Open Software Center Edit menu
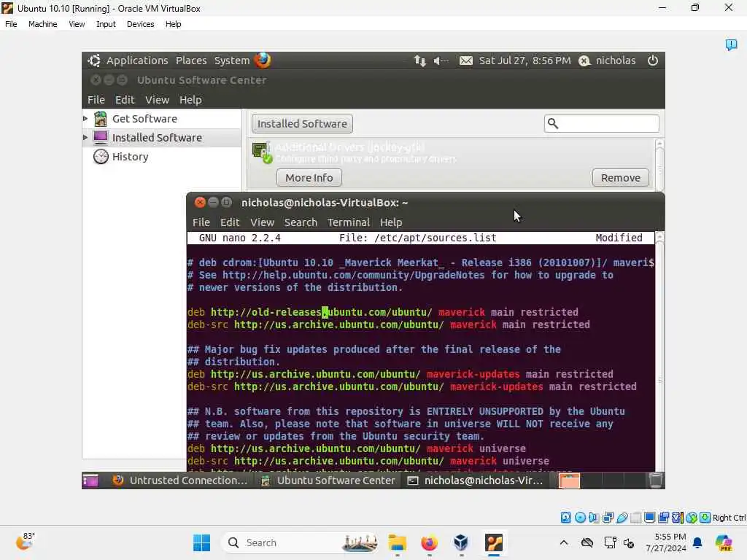This screenshot has height=560, width=747. click(x=125, y=100)
